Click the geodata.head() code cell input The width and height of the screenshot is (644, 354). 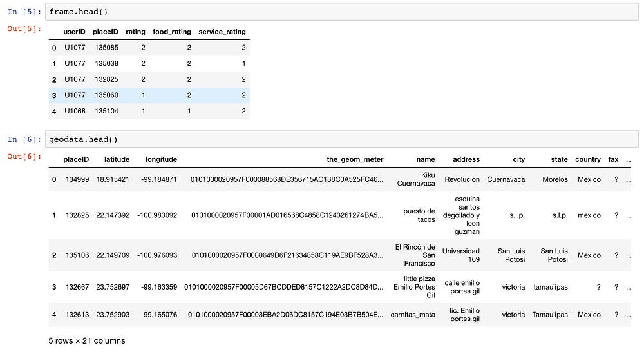342,139
